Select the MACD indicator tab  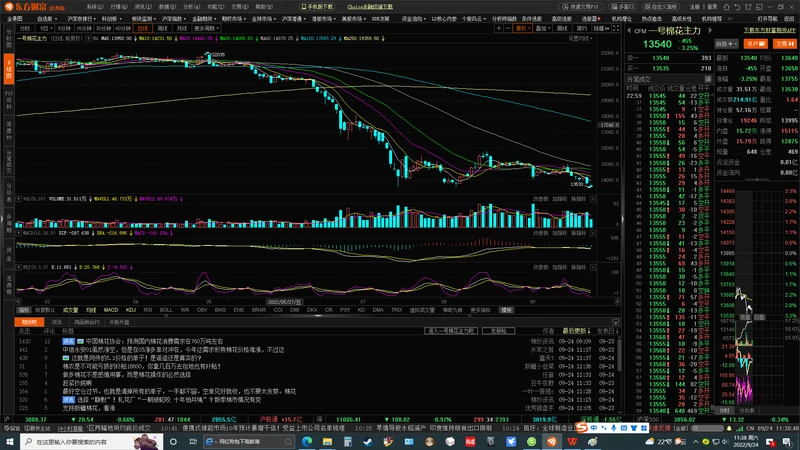(111, 310)
